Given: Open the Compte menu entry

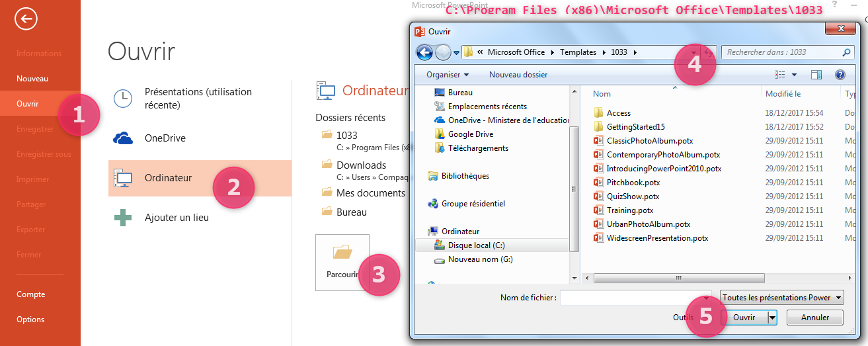Looking at the screenshot, I should coord(31,294).
